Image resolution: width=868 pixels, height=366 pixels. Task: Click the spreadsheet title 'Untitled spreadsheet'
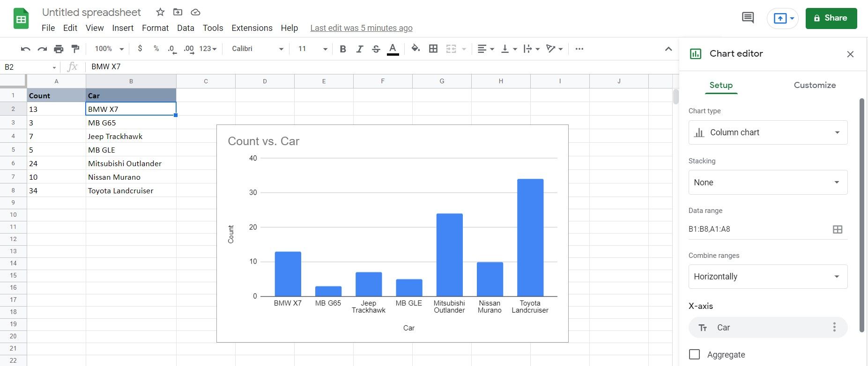click(91, 12)
